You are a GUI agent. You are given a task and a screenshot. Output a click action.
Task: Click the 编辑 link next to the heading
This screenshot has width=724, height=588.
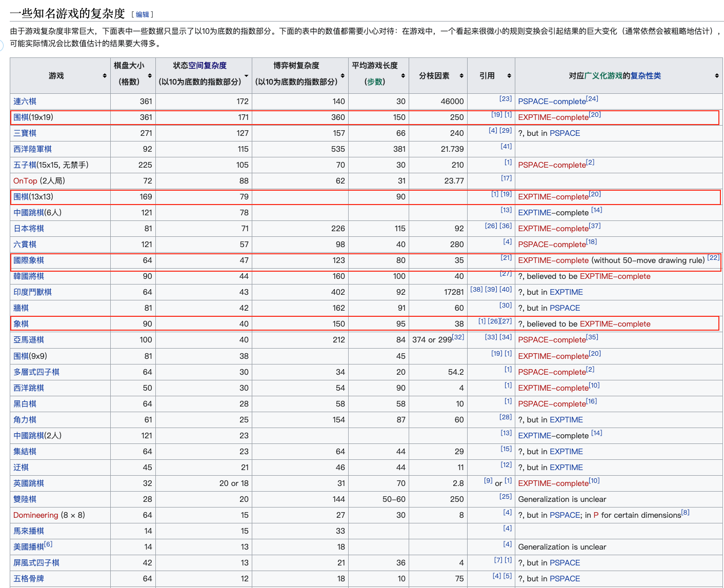pos(142,14)
